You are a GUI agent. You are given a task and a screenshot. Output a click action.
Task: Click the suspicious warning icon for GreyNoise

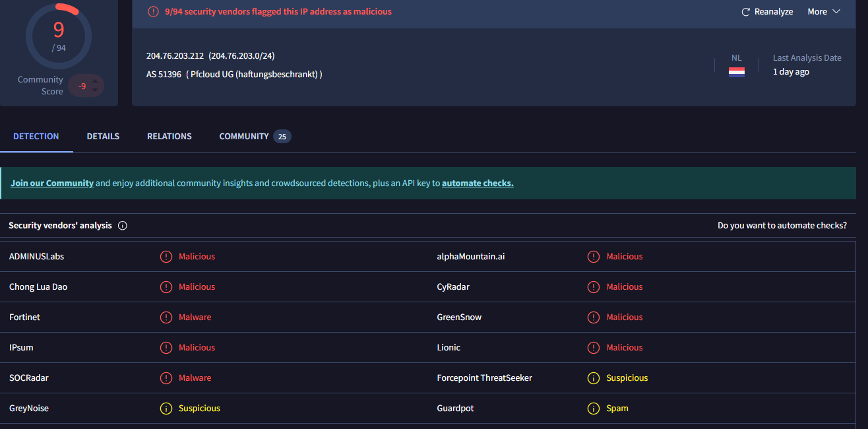click(166, 409)
